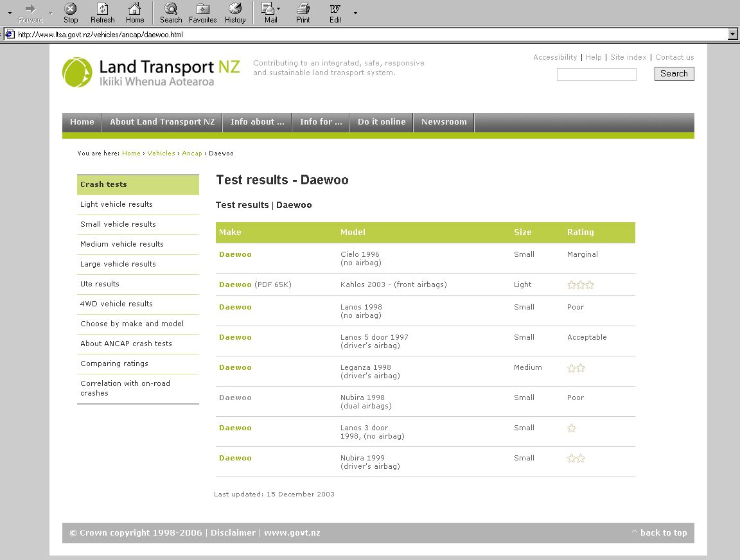Viewport: 740px width, 560px height.
Task: Open Correlation with on-road crashes link
Action: click(x=125, y=389)
